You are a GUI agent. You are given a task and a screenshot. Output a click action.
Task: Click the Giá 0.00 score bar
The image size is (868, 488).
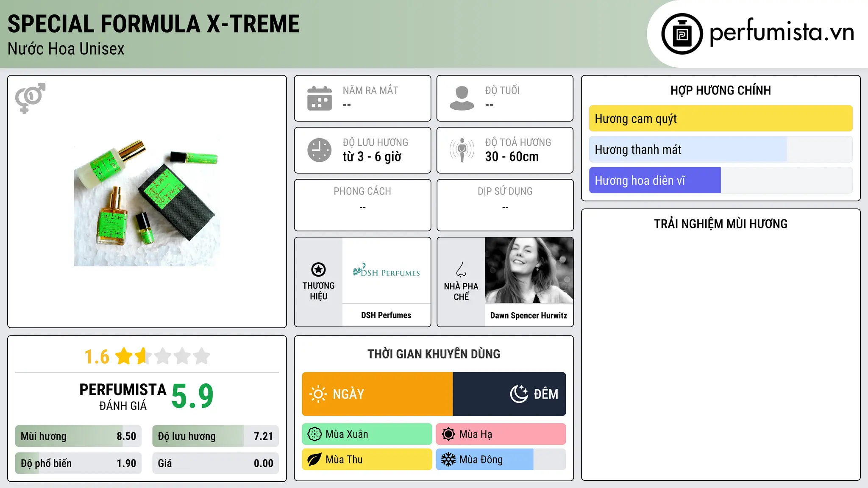216,463
